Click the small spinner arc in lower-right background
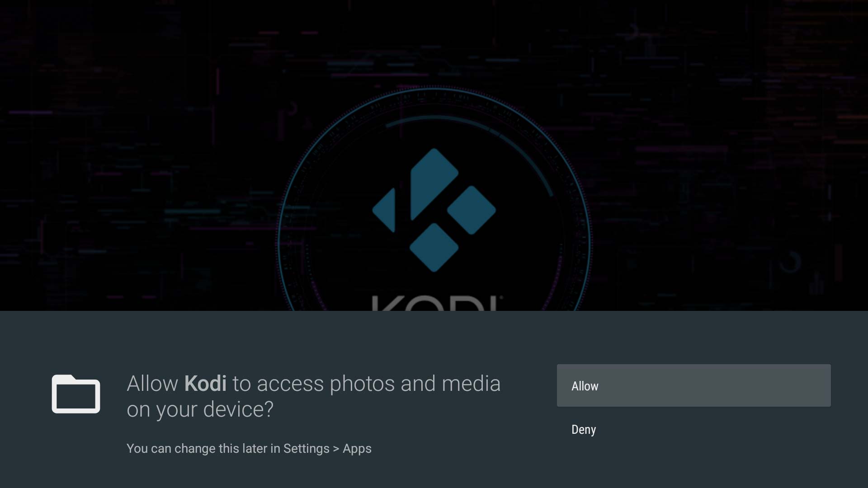Image resolution: width=868 pixels, height=488 pixels. tap(790, 262)
